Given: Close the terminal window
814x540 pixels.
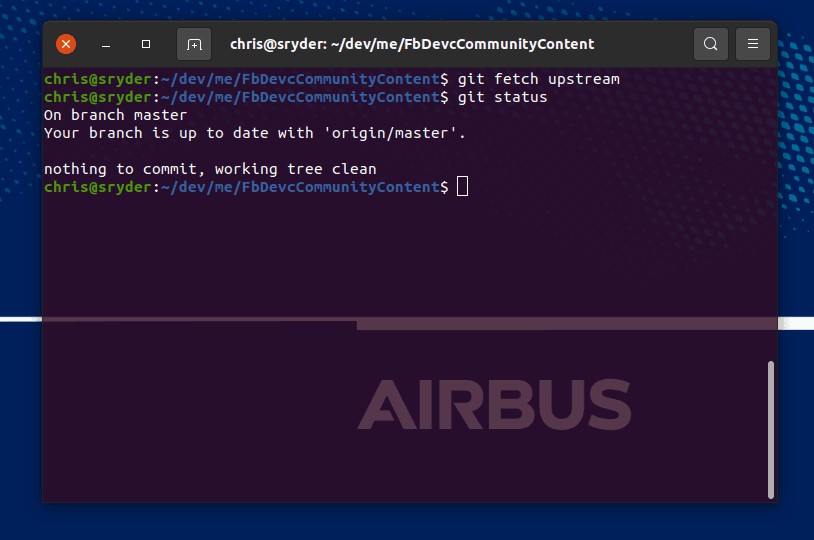Looking at the screenshot, I should point(66,44).
